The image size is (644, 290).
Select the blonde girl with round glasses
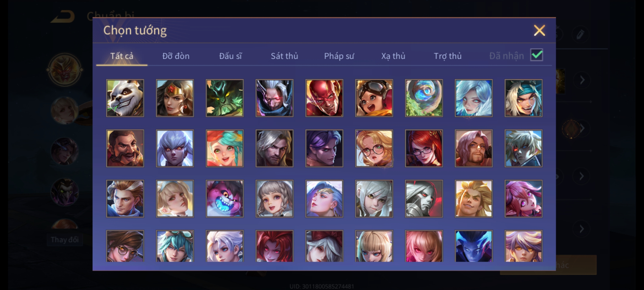pyautogui.click(x=374, y=148)
